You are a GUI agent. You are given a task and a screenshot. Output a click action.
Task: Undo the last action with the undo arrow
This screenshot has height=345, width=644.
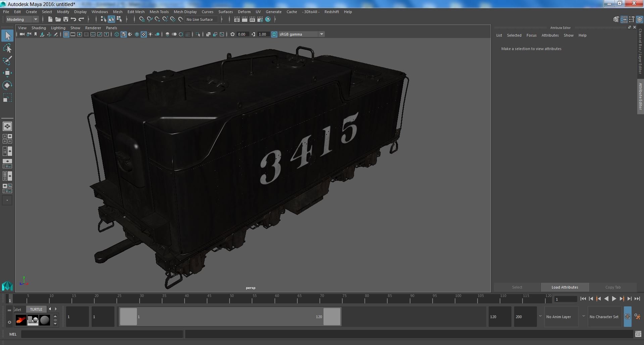tap(73, 19)
